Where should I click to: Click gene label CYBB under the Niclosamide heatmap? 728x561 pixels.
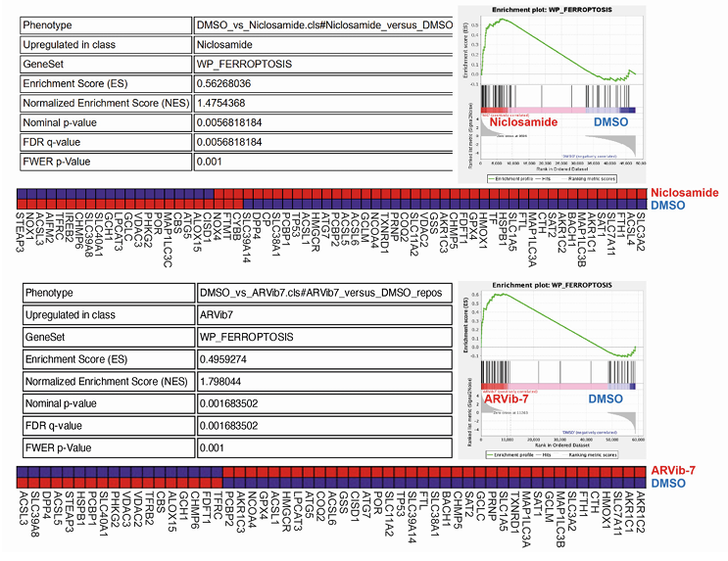click(238, 224)
